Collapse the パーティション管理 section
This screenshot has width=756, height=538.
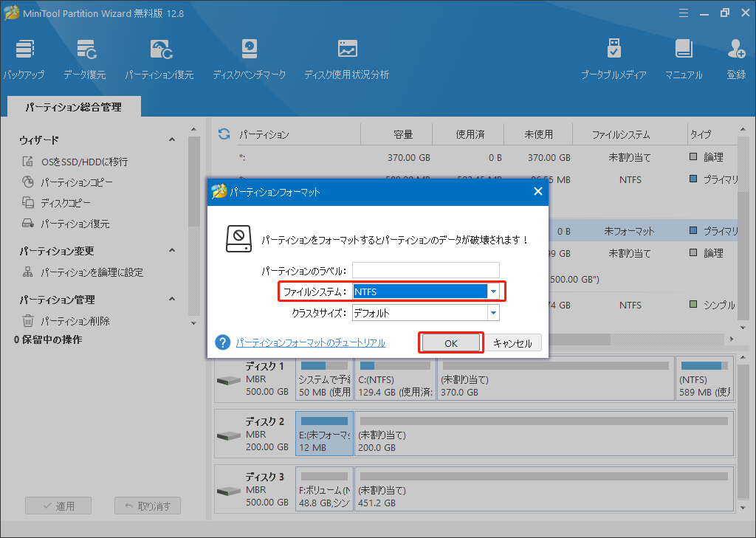pyautogui.click(x=171, y=300)
